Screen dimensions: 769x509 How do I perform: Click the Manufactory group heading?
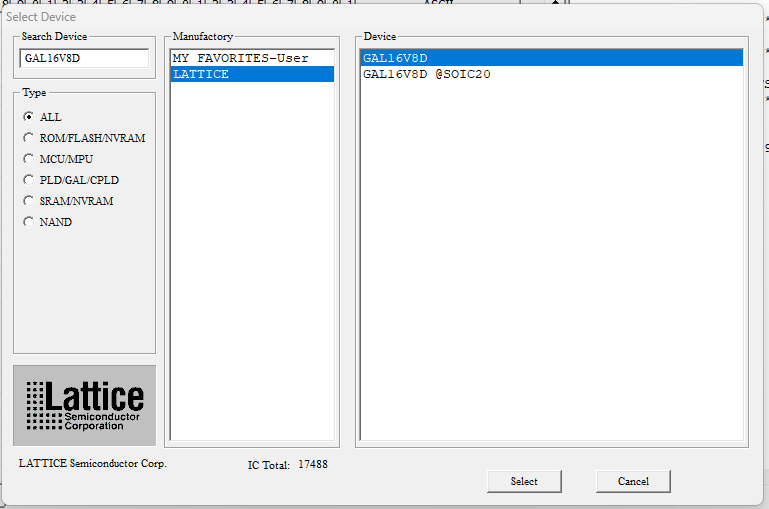pyautogui.click(x=202, y=37)
